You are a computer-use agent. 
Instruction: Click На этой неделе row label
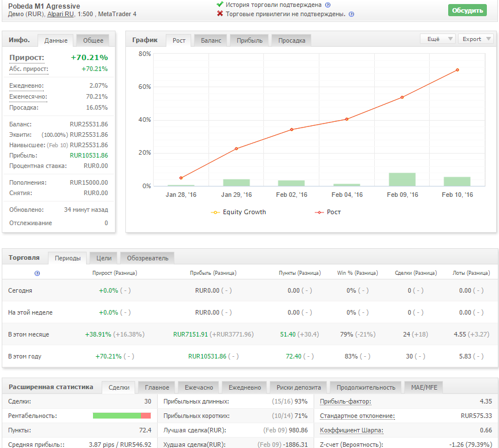click(x=30, y=312)
